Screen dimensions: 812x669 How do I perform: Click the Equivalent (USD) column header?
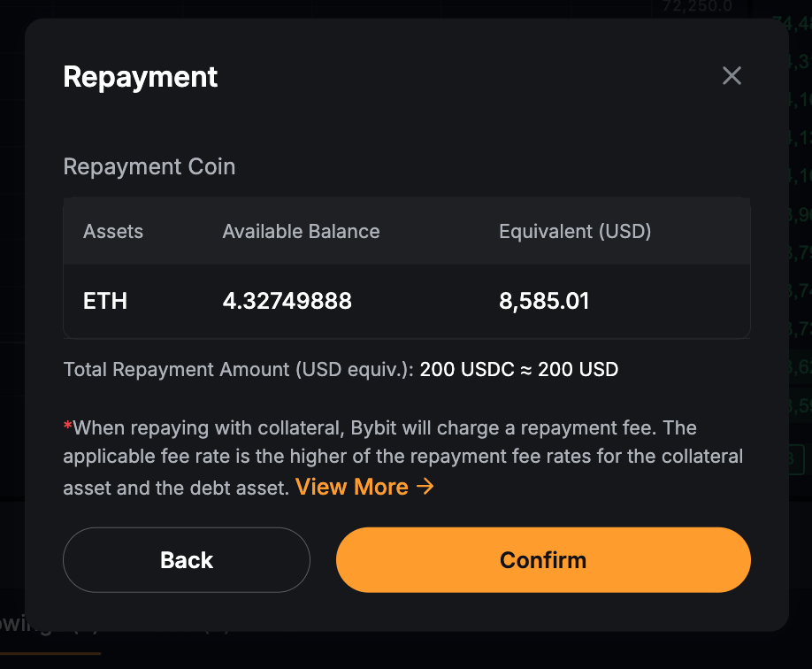[575, 232]
